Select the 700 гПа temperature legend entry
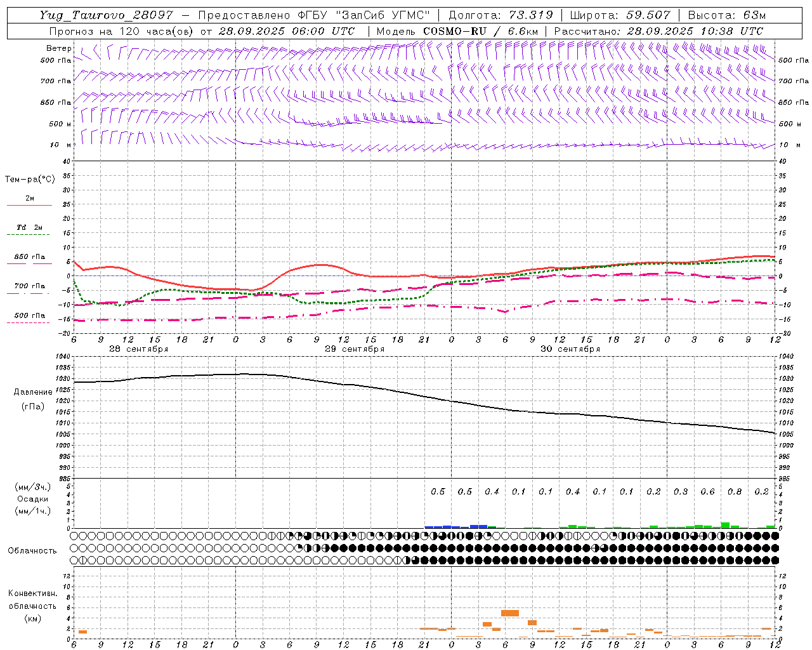 pos(29,286)
